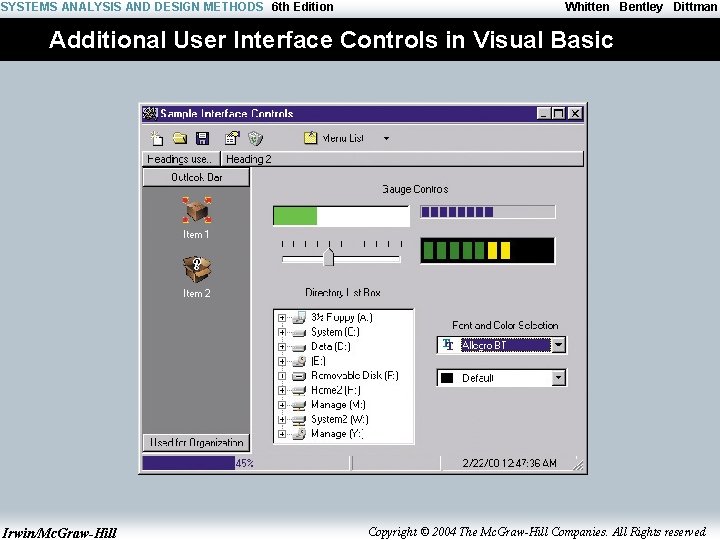The width and height of the screenshot is (720, 540).
Task: Expand the Home2 network drive node
Action: (x=282, y=390)
